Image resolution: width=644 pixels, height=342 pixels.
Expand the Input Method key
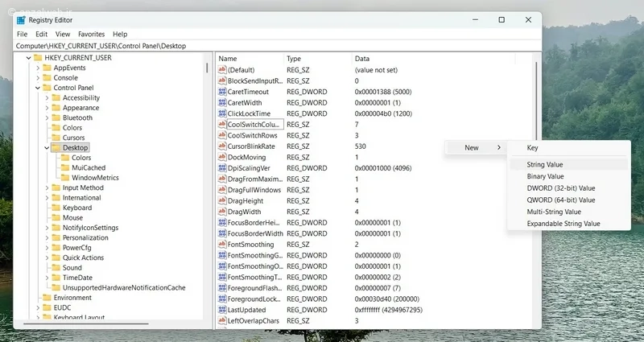pos(47,187)
